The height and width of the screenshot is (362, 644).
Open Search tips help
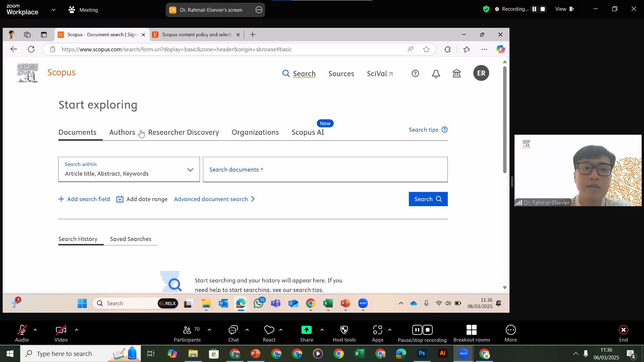428,130
